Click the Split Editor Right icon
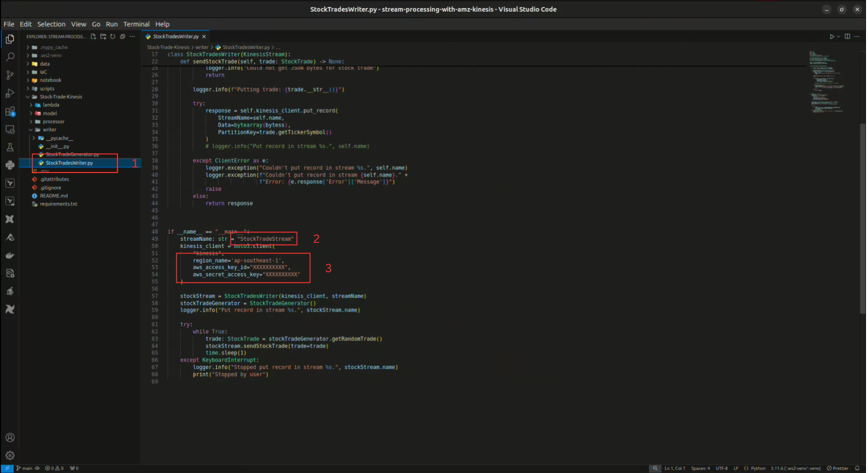Screen dimensions: 868x473 [x=847, y=36]
